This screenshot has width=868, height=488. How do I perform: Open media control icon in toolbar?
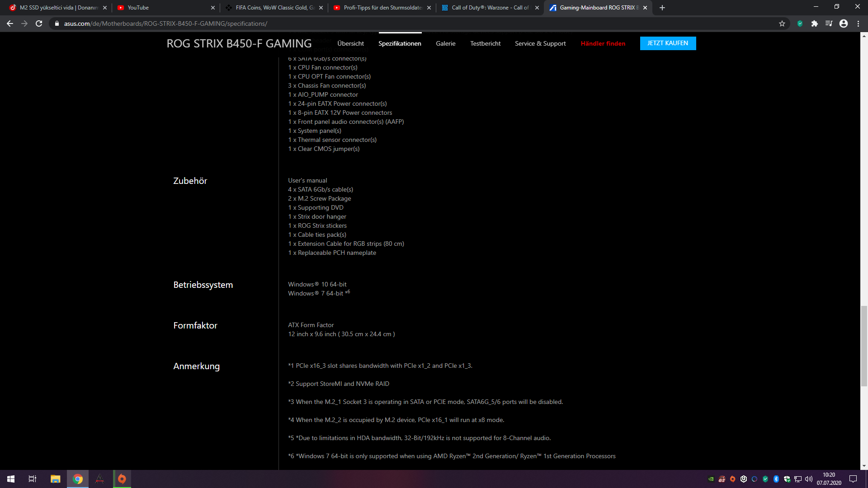click(x=829, y=23)
